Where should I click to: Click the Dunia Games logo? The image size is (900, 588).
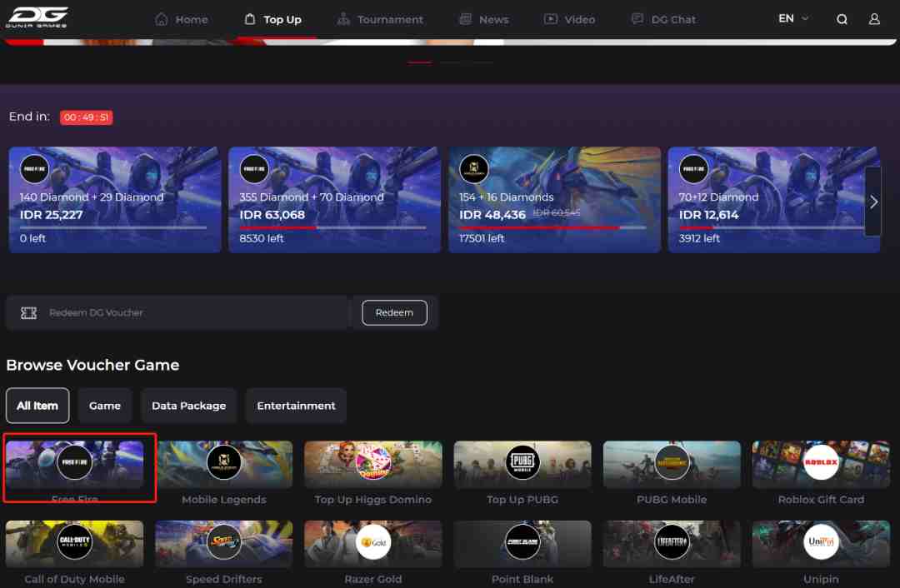pyautogui.click(x=37, y=17)
